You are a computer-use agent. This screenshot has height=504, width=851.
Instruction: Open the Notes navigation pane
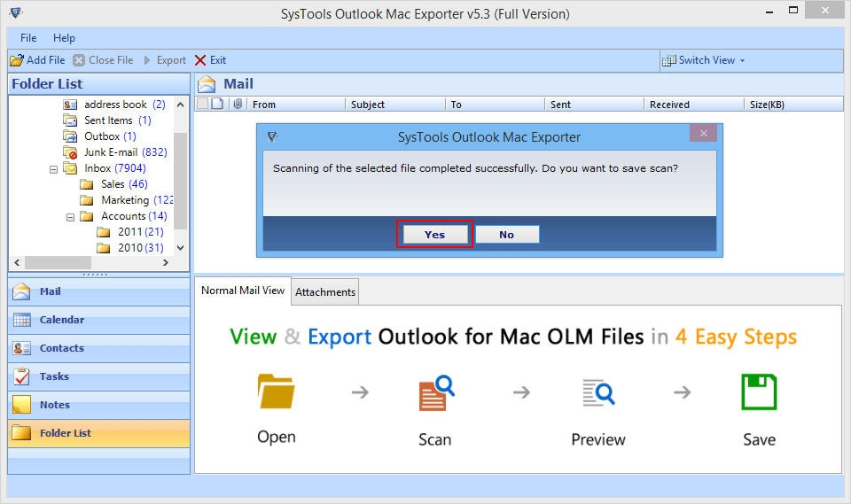[x=98, y=404]
